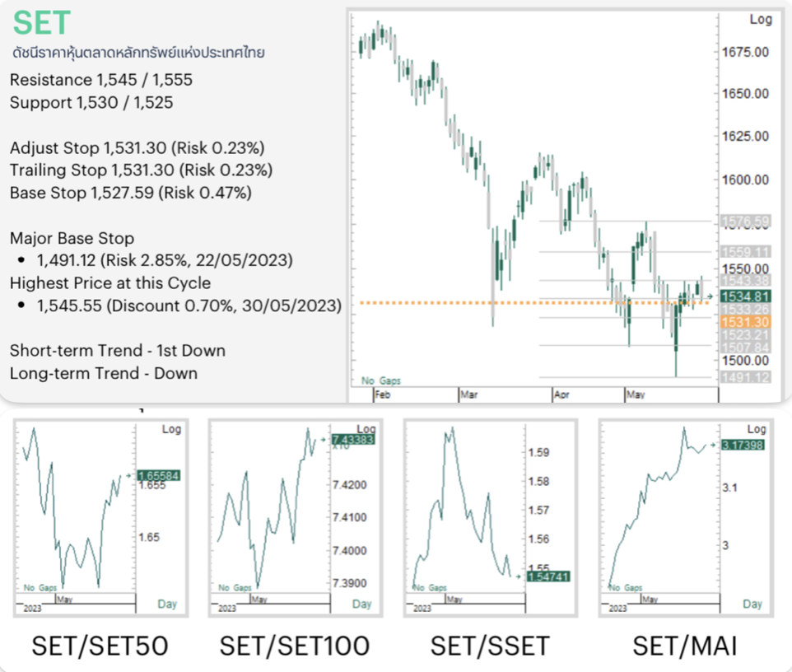This screenshot has height=672, width=792.
Task: Select the Support 1,530 / 1,525 line
Action: pos(91,103)
